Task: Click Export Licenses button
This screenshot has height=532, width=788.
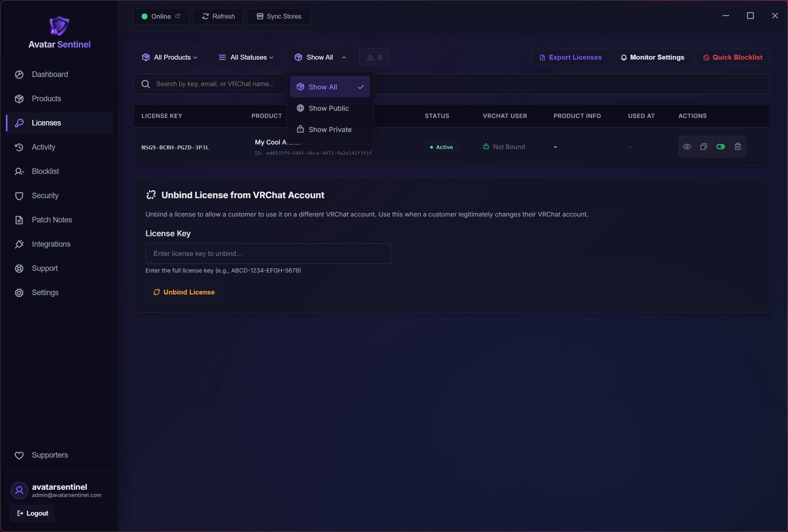Action: 570,57
